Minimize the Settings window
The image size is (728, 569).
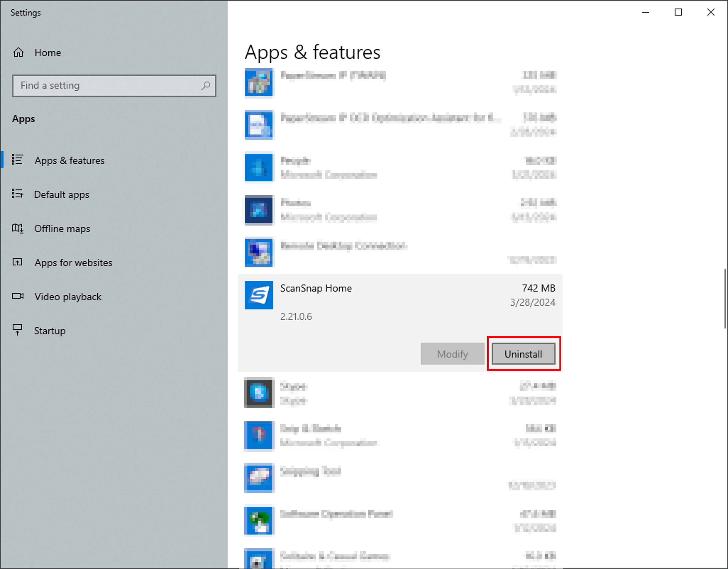click(x=646, y=12)
